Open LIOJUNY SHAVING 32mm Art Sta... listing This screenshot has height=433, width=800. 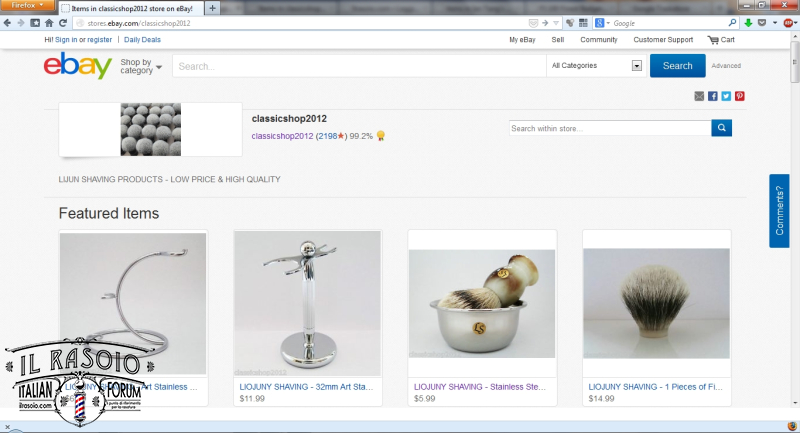click(306, 387)
